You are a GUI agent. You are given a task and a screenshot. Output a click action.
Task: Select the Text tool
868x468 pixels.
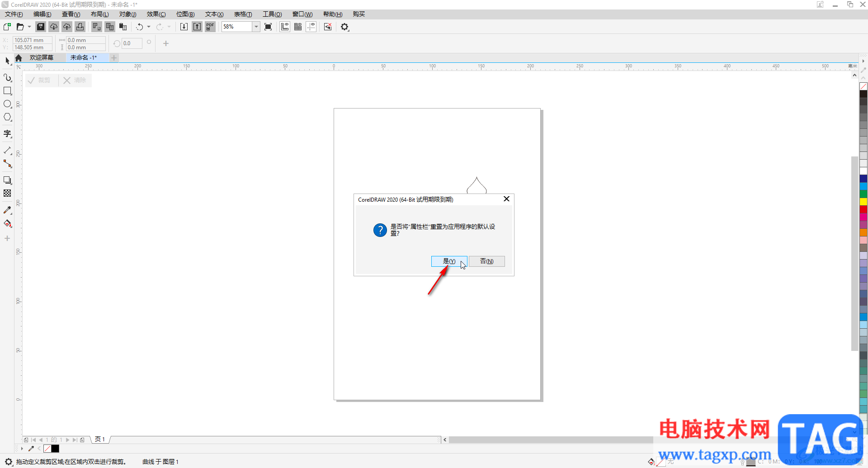[x=7, y=134]
